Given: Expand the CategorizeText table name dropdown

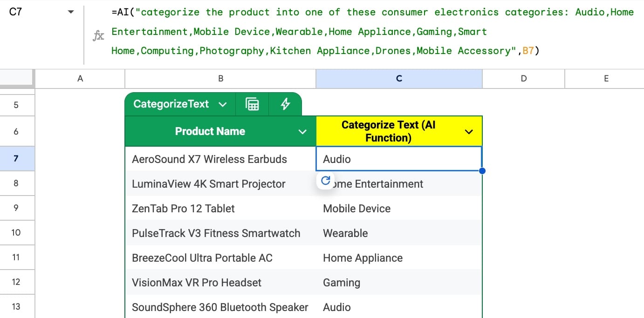Looking at the screenshot, I should click(x=223, y=104).
